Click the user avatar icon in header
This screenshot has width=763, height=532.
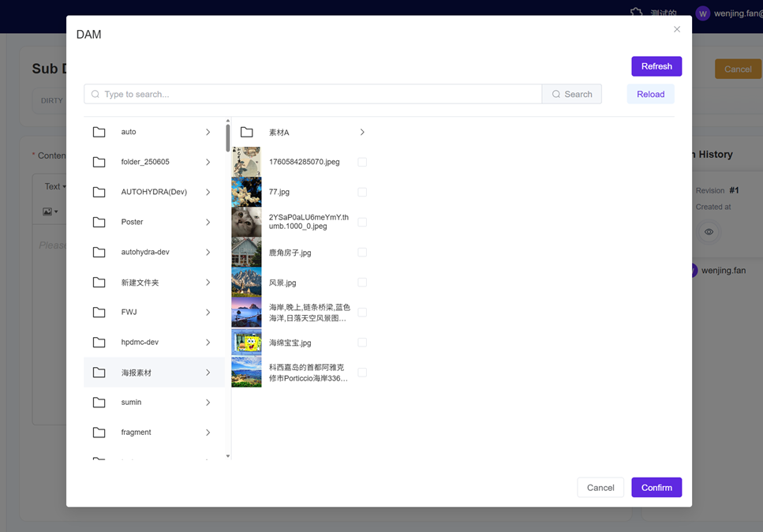702,13
